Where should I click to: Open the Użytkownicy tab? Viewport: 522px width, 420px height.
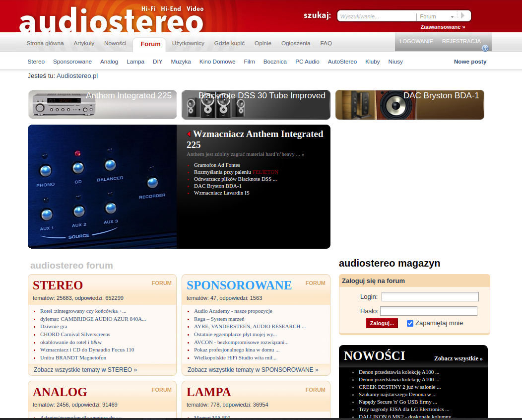[x=188, y=43]
